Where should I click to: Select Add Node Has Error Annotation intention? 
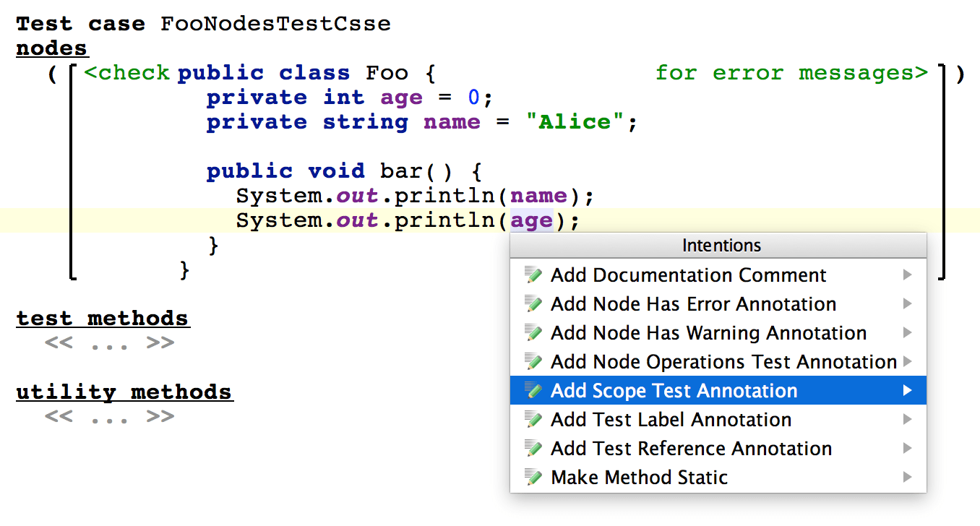click(x=692, y=304)
